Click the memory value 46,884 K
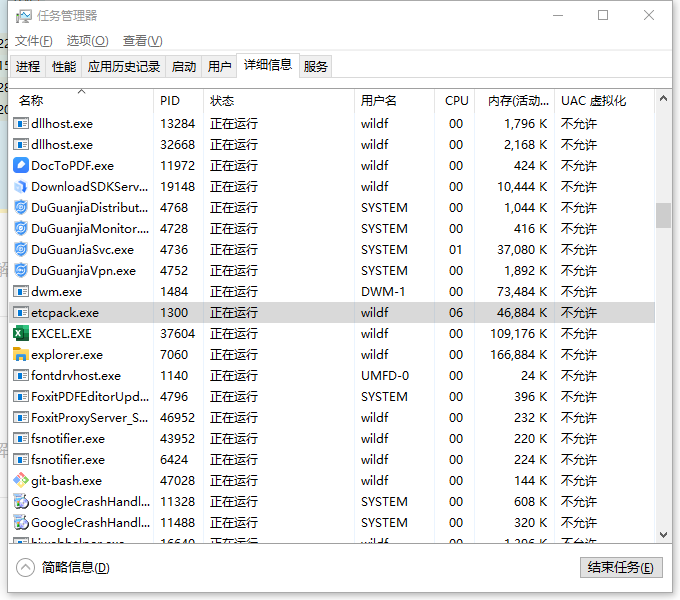The width and height of the screenshot is (680, 600). [522, 313]
